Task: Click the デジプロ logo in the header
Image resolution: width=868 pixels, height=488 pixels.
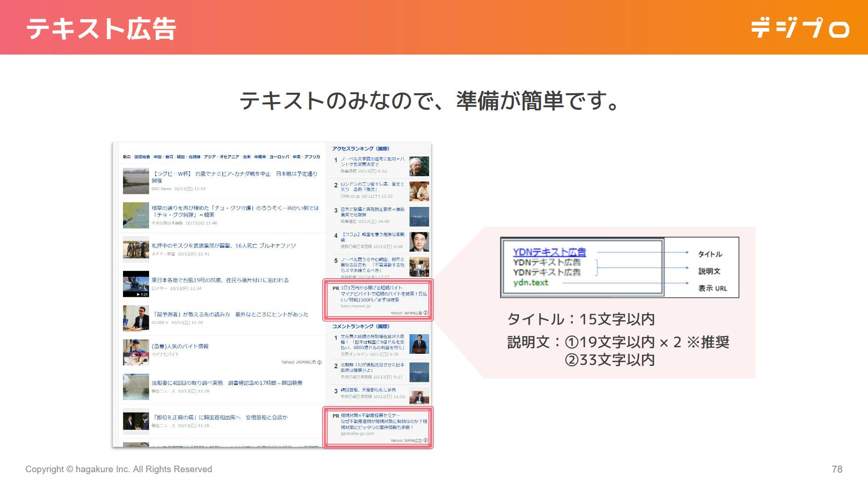Action: click(x=800, y=28)
